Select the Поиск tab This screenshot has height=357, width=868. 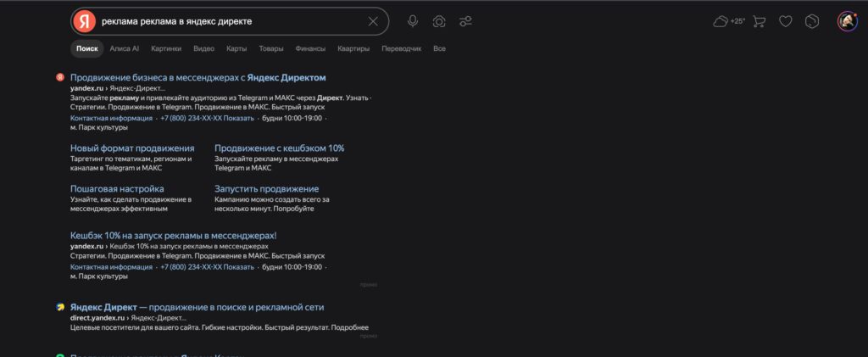click(x=87, y=48)
